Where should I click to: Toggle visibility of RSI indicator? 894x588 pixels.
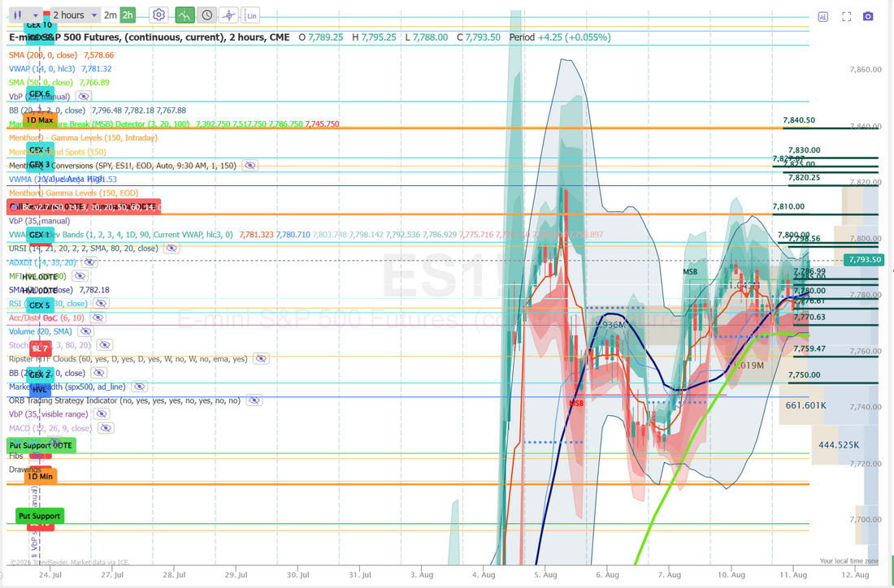click(101, 303)
